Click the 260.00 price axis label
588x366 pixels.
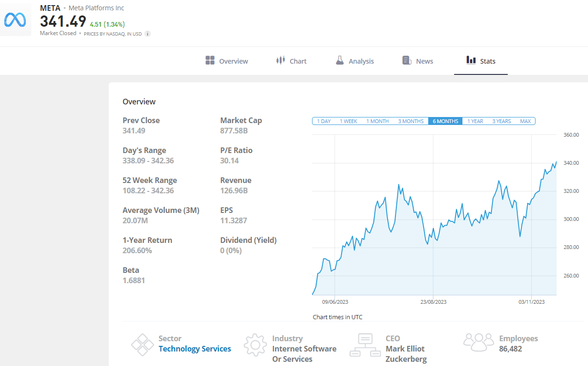(571, 275)
